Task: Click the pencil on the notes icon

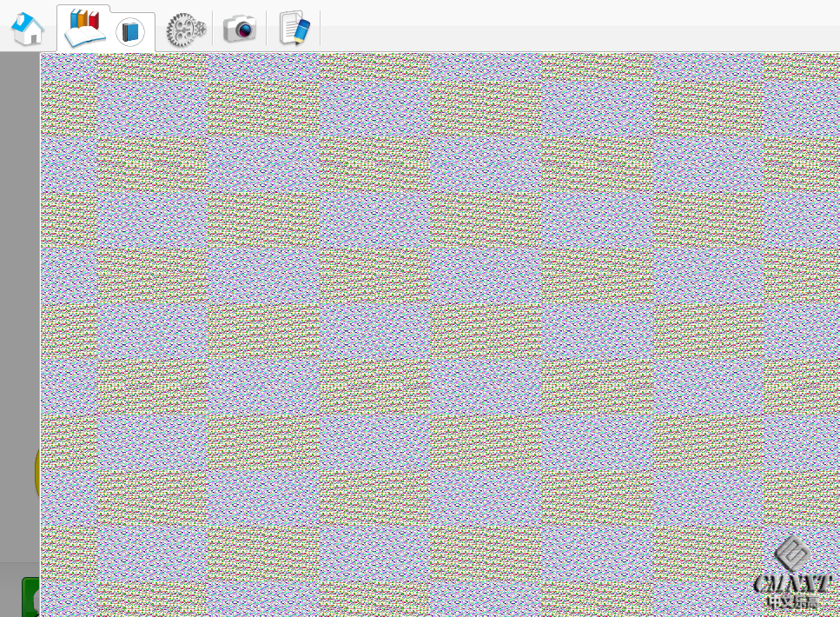Action: (x=301, y=32)
